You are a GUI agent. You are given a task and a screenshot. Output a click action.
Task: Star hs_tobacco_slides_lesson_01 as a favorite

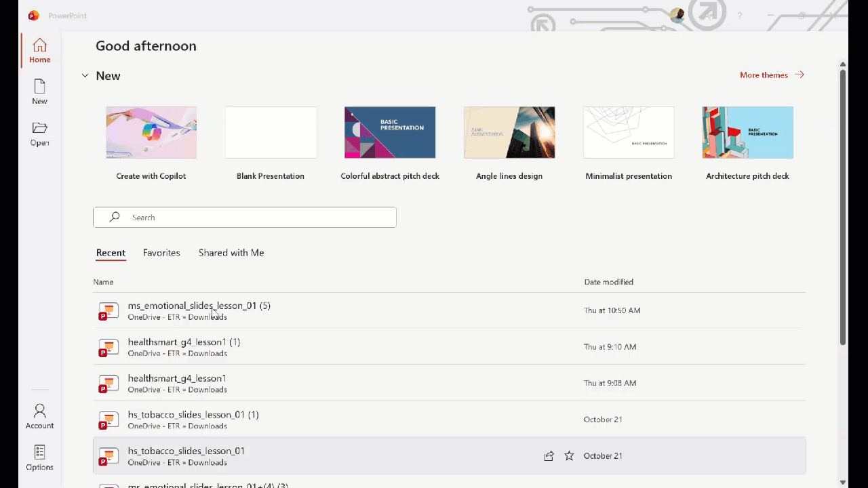click(569, 456)
